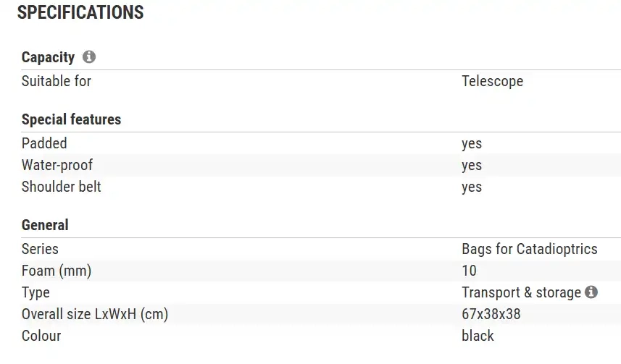Click the info icon after Transport & storage
Image resolution: width=621 pixels, height=364 pixels.
pyautogui.click(x=591, y=292)
